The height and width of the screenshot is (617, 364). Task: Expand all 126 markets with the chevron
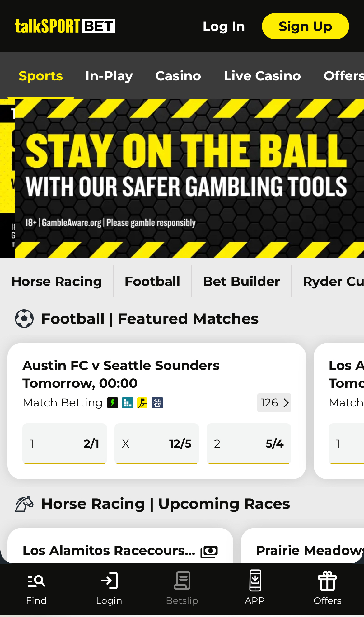click(274, 402)
